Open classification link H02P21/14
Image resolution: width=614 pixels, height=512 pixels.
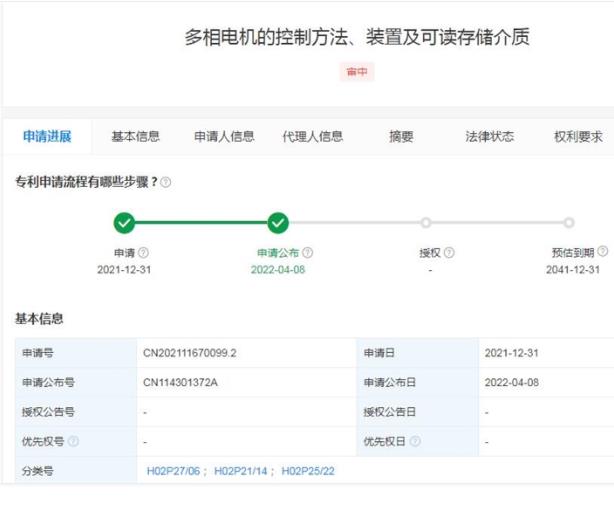coord(241,470)
